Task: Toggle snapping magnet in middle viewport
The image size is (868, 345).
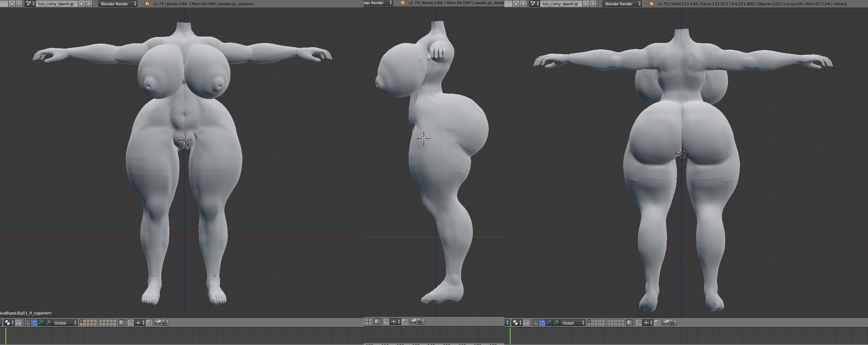Action: pyautogui.click(x=386, y=322)
